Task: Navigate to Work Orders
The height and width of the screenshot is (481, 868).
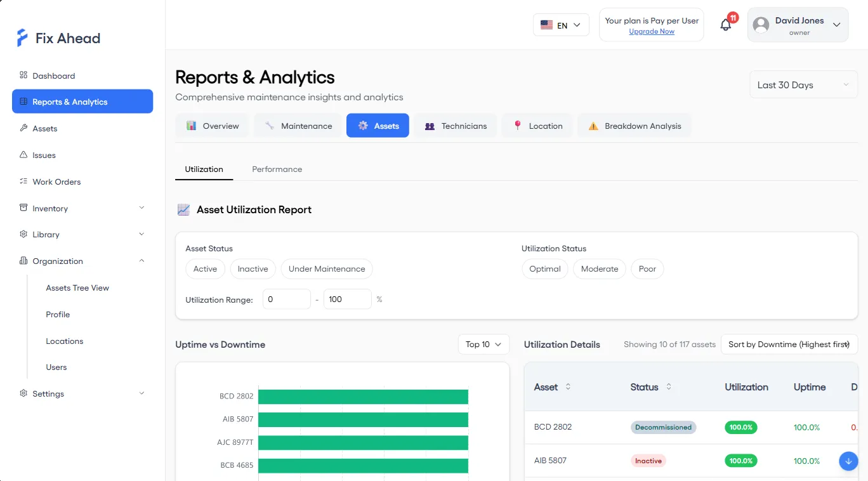Action: pyautogui.click(x=56, y=181)
